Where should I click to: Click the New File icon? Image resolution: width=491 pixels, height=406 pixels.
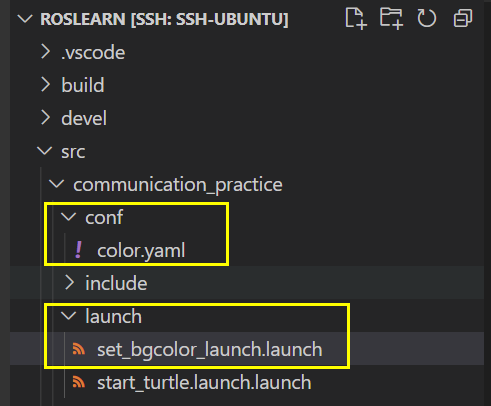click(356, 18)
